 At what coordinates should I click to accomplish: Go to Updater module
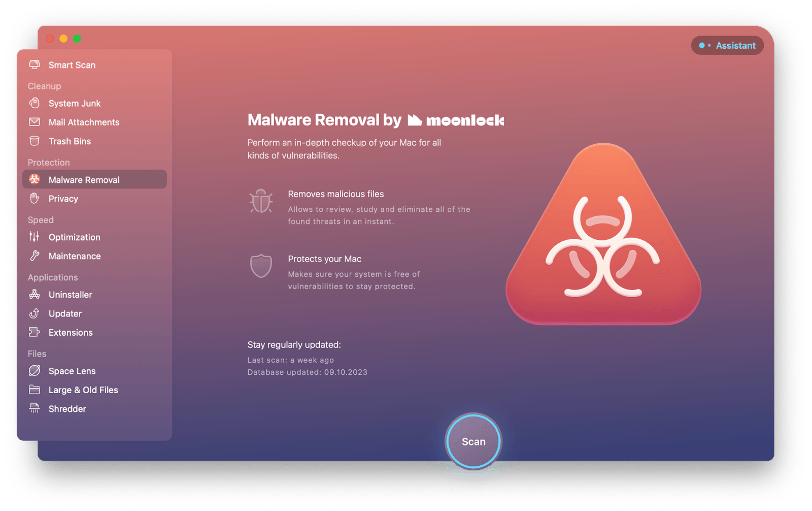tap(94, 313)
